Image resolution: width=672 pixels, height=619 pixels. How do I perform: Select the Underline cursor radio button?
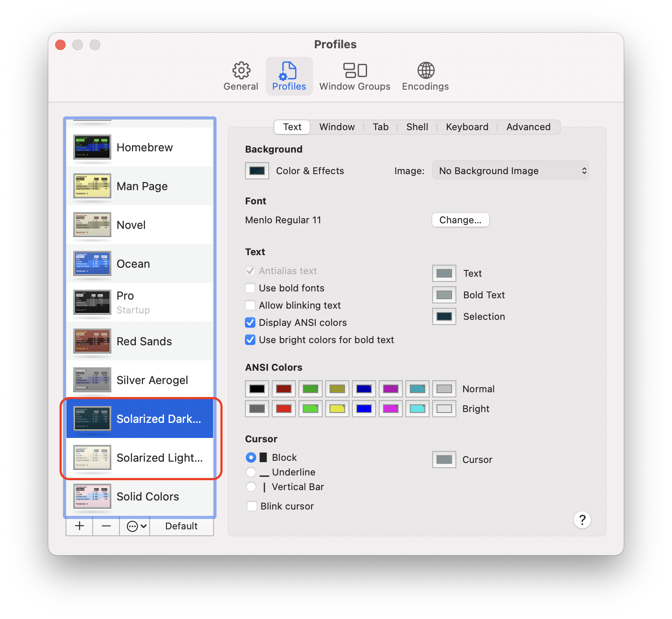(251, 472)
